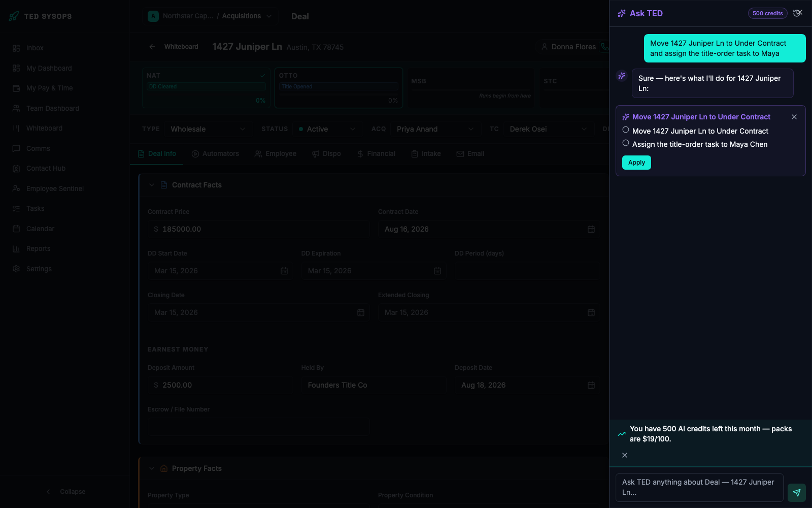Click OTTO Title Opened progress card
This screenshot has height=508, width=812.
[339, 88]
